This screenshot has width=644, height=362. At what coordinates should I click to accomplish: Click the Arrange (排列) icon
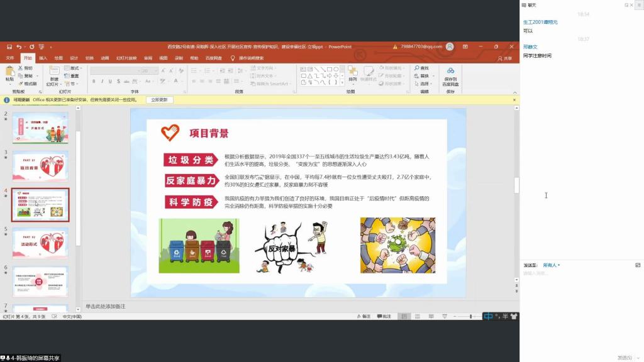click(x=352, y=72)
